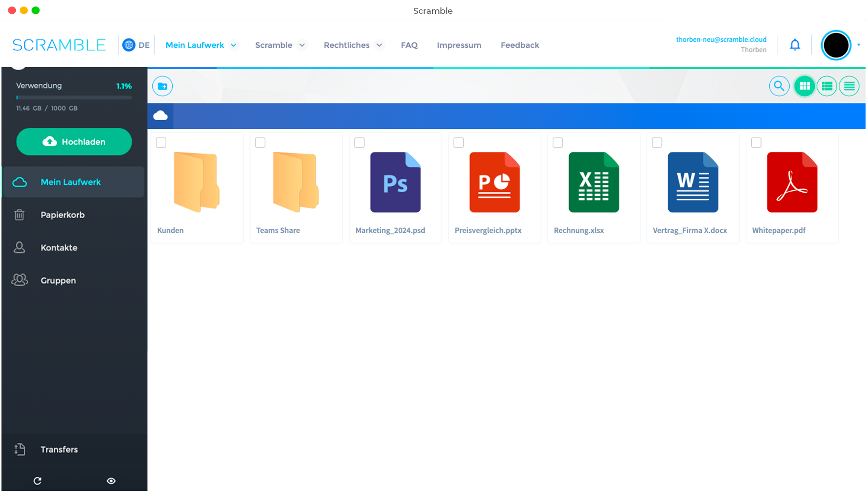Click the refresh icon in sidebar footer

pyautogui.click(x=37, y=481)
